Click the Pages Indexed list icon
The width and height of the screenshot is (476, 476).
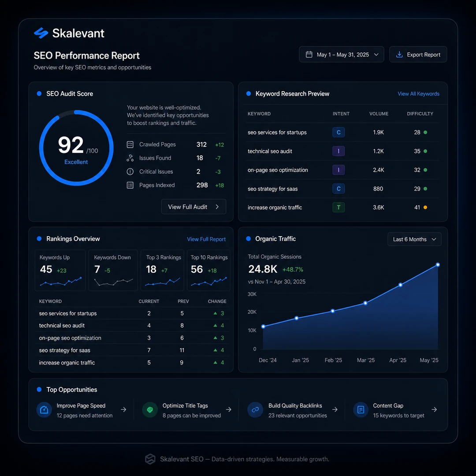[130, 185]
